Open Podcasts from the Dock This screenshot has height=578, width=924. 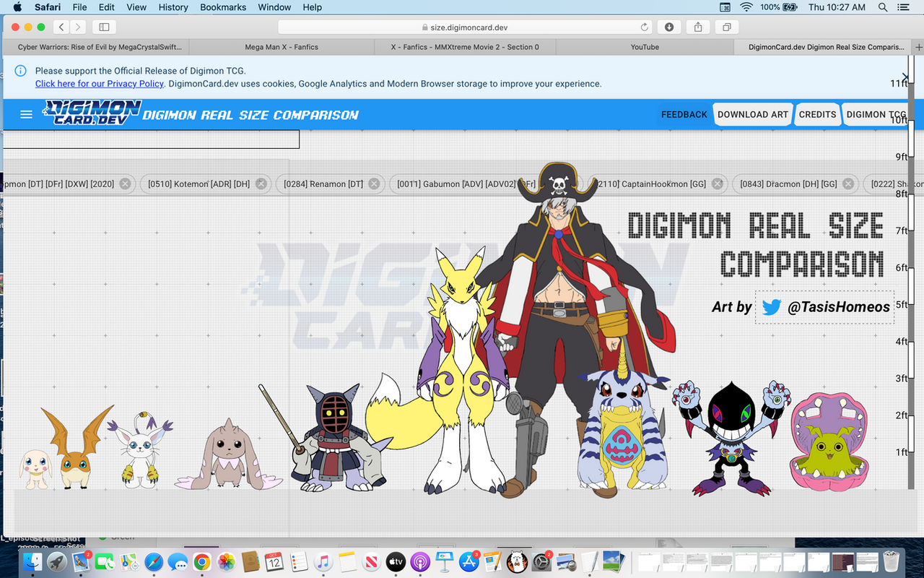[420, 561]
